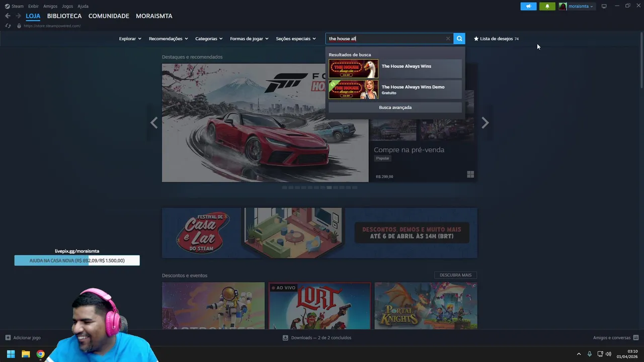Image resolution: width=644 pixels, height=362 pixels.
Task: Open the Festival de Casa e Lar banner
Action: click(x=319, y=233)
